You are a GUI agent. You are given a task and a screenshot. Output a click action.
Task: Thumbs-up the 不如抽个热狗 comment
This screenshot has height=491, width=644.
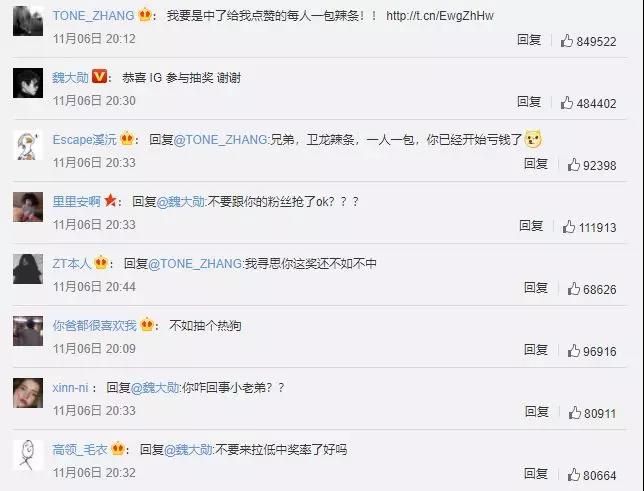(574, 351)
